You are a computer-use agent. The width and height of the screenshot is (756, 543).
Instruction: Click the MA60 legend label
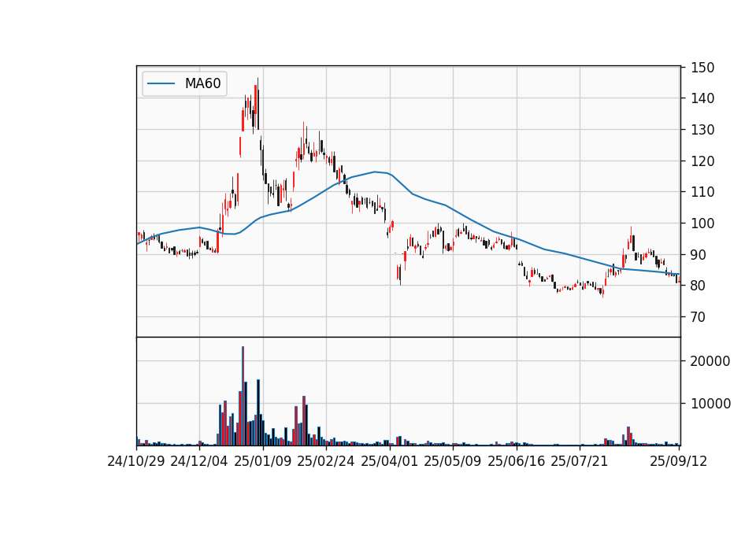pyautogui.click(x=202, y=83)
